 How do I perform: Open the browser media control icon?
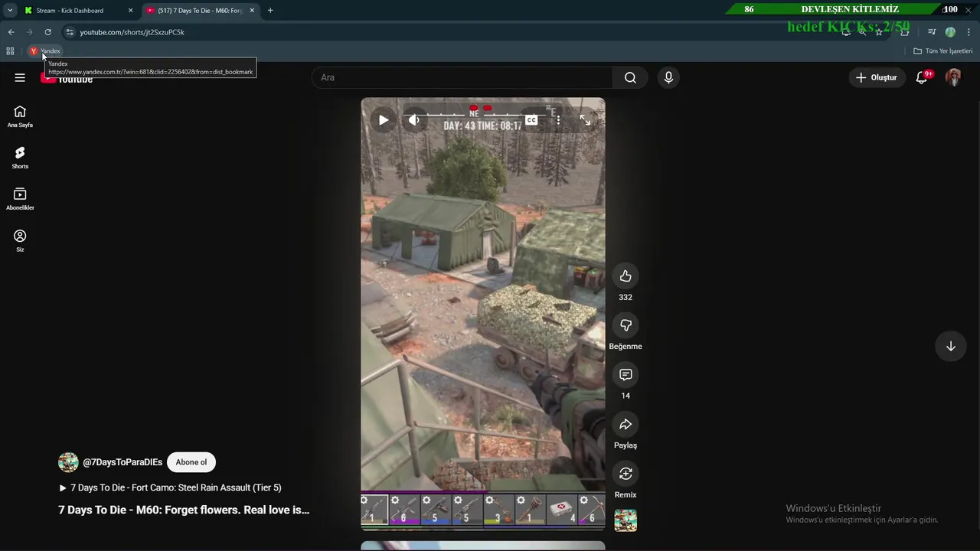[x=932, y=32]
